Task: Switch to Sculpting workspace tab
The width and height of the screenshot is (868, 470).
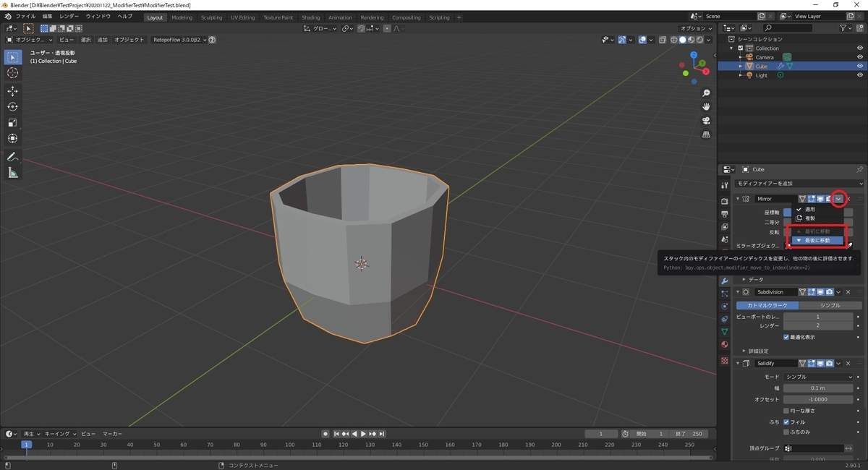Action: click(211, 17)
